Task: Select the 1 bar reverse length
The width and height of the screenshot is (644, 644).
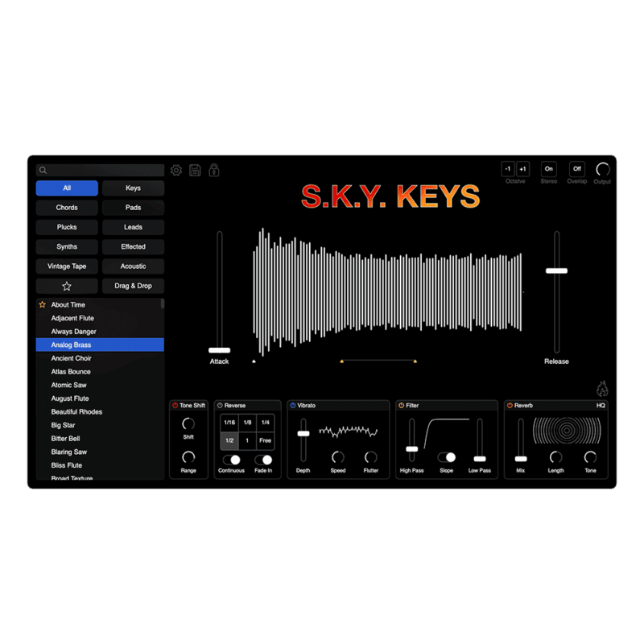Action: [247, 440]
